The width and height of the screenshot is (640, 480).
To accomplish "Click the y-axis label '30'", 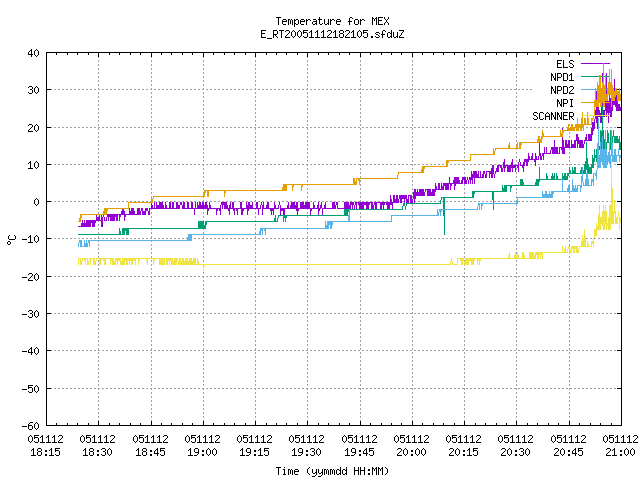I will click(x=33, y=90).
